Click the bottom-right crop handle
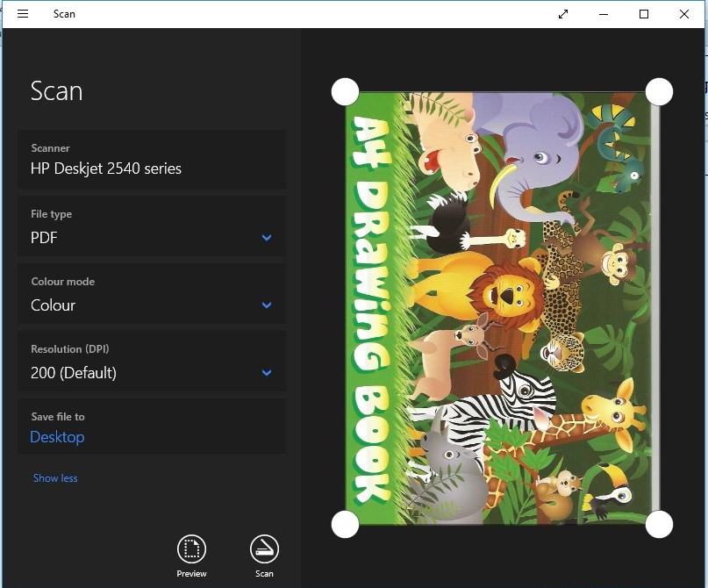The image size is (708, 588). tap(659, 524)
